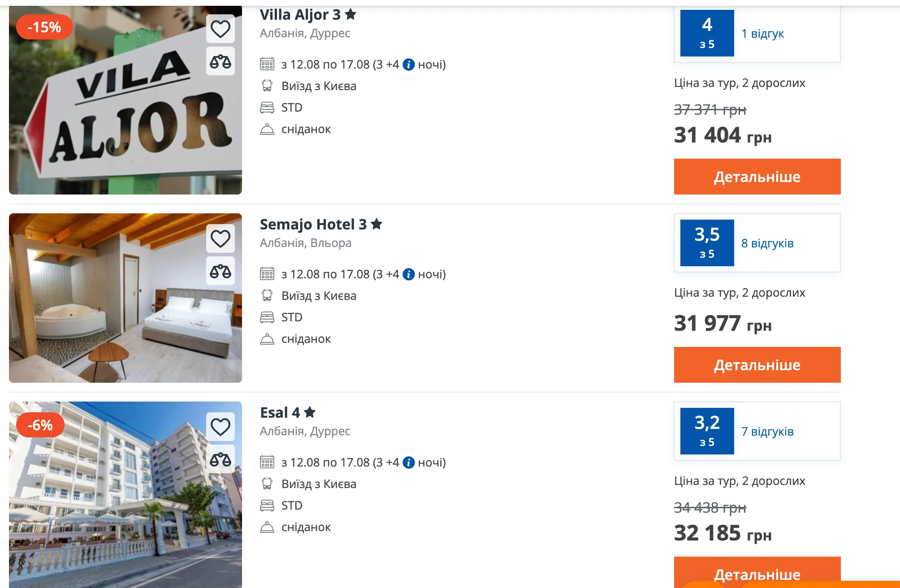Open the Semajo Hotel 3 title link
This screenshot has height=588, width=900.
point(321,224)
